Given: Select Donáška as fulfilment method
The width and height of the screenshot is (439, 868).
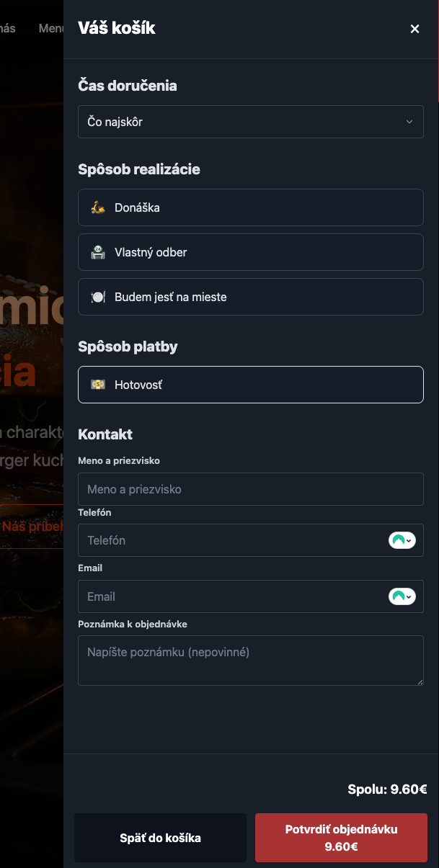Looking at the screenshot, I should [x=250, y=207].
